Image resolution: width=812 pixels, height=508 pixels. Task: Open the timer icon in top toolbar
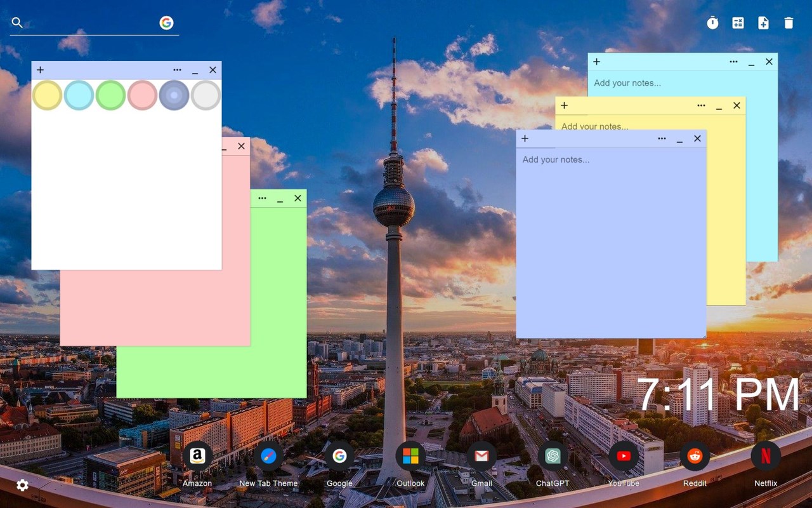coord(712,23)
